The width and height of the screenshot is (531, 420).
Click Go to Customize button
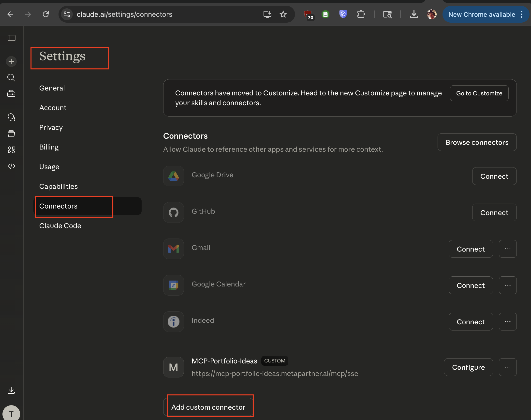click(479, 93)
